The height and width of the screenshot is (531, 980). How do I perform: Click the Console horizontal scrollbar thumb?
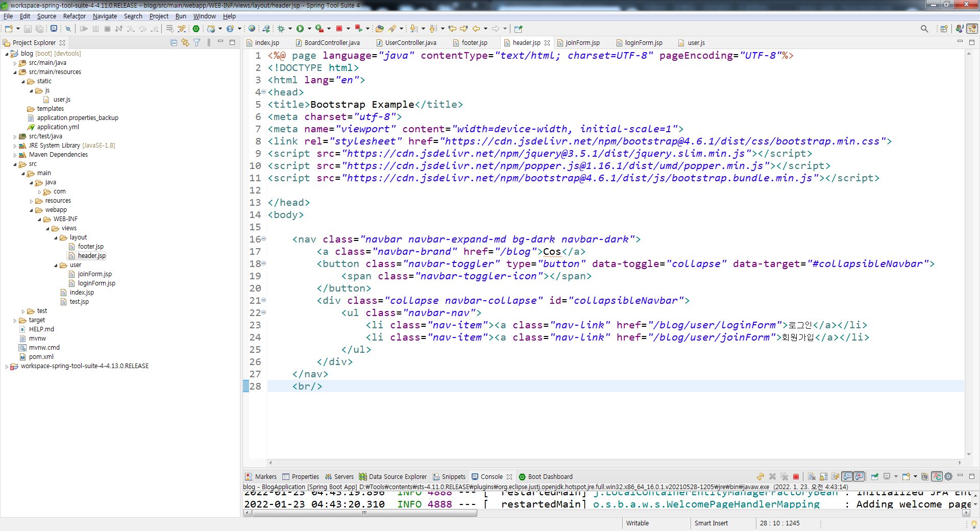(x=364, y=513)
